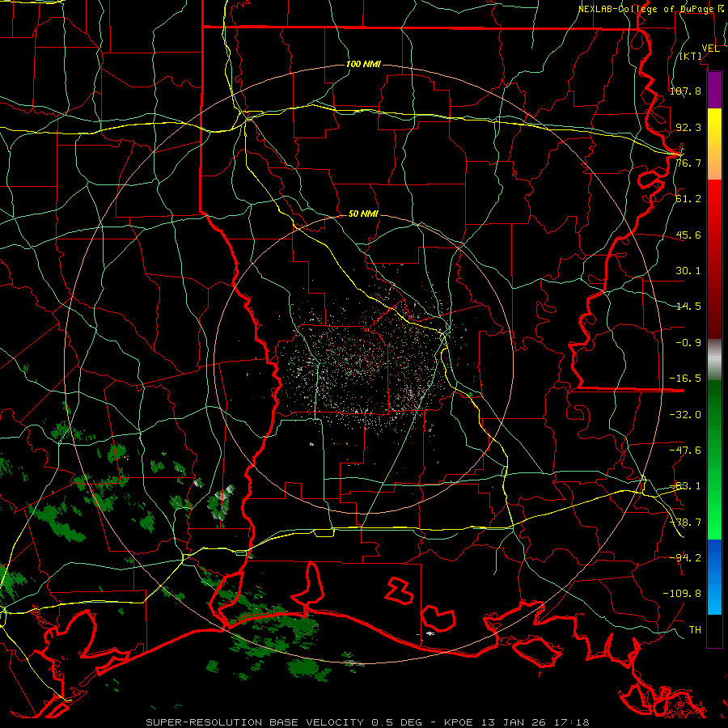Click the 30.1 velocity scale value
The image size is (728, 728).
click(x=688, y=271)
